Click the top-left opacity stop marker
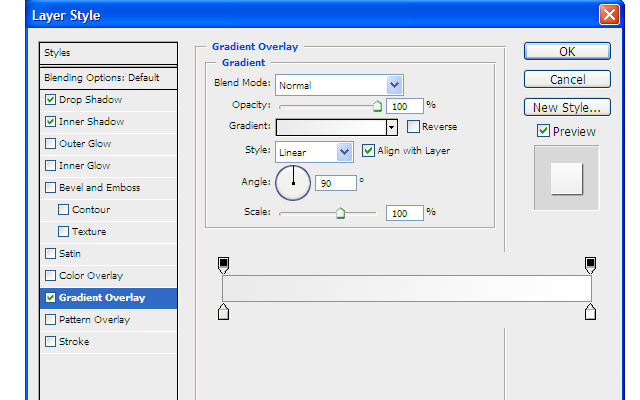 coord(223,265)
